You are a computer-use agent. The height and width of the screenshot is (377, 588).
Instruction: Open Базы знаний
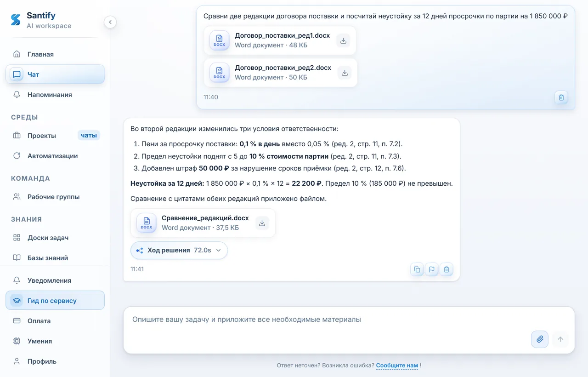(55, 258)
